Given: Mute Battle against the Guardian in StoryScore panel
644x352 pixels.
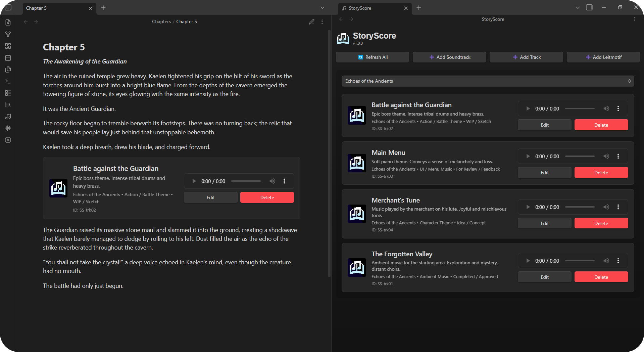Looking at the screenshot, I should pos(606,108).
